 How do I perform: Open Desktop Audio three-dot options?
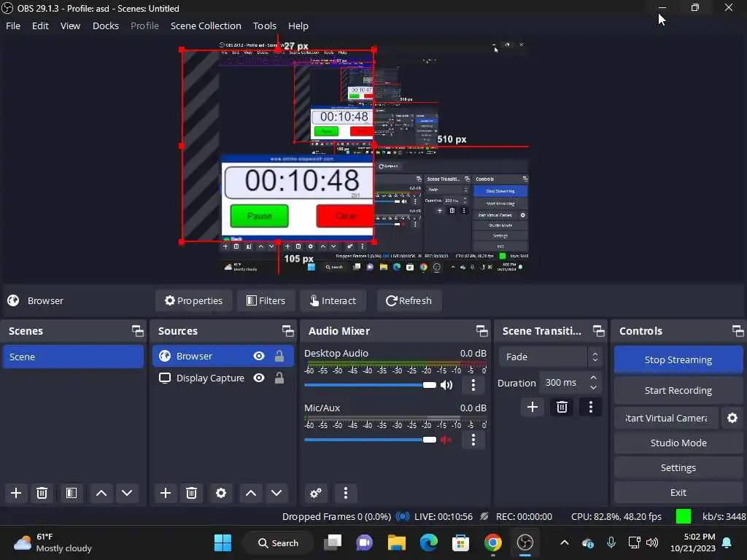tap(473, 385)
